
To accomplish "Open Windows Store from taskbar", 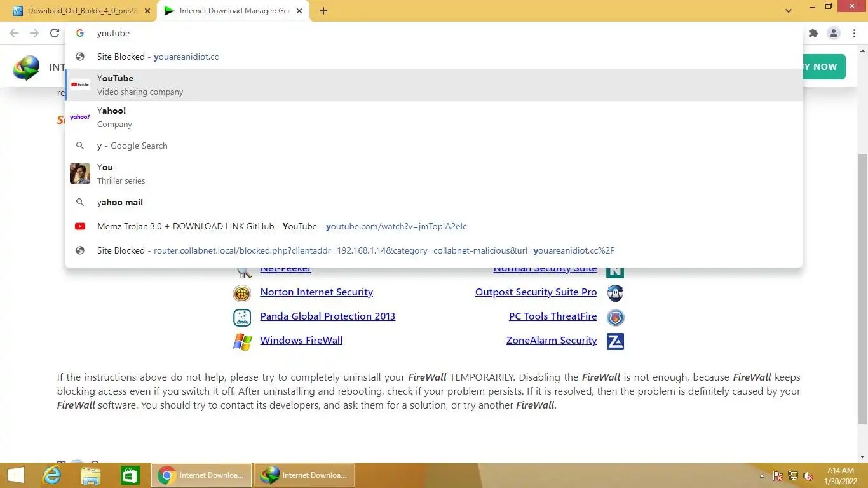I will coord(130,475).
